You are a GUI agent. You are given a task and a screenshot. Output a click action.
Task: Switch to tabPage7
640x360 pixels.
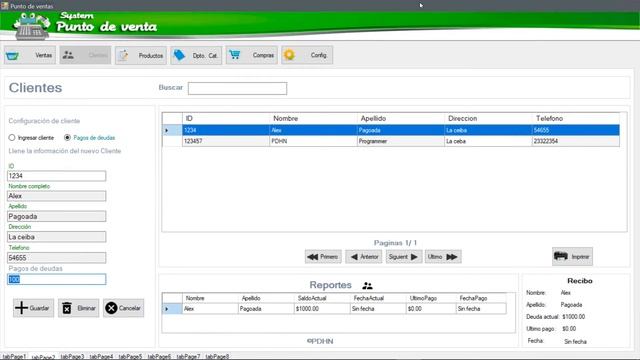[188, 357]
